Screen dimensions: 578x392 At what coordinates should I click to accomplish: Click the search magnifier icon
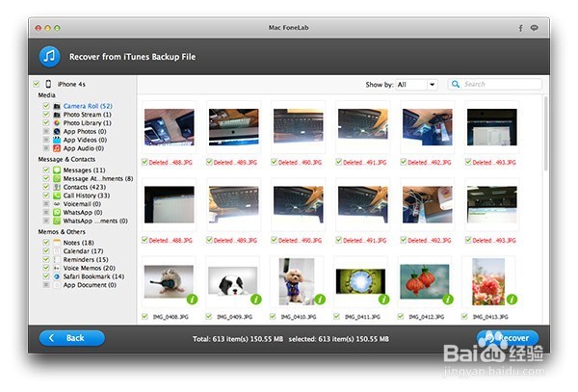pos(456,85)
